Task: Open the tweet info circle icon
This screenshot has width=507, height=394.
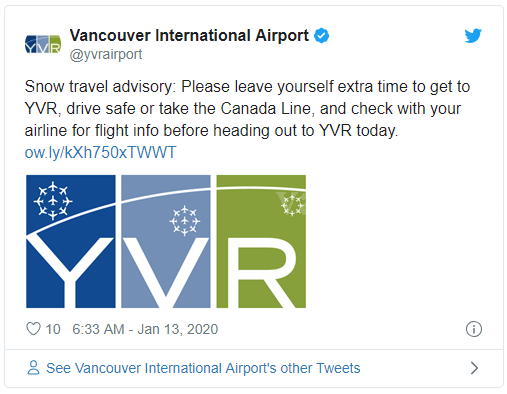Action: coord(474,329)
